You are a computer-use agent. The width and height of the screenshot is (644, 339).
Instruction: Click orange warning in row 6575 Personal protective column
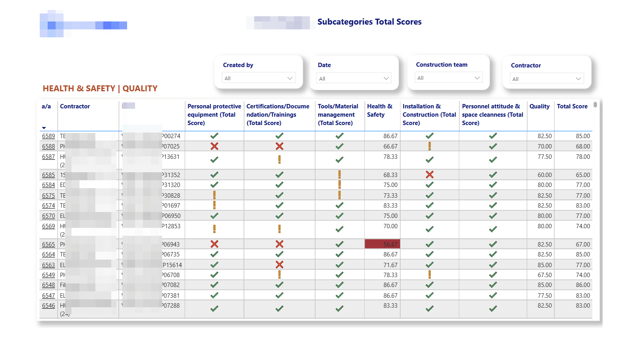pyautogui.click(x=214, y=195)
